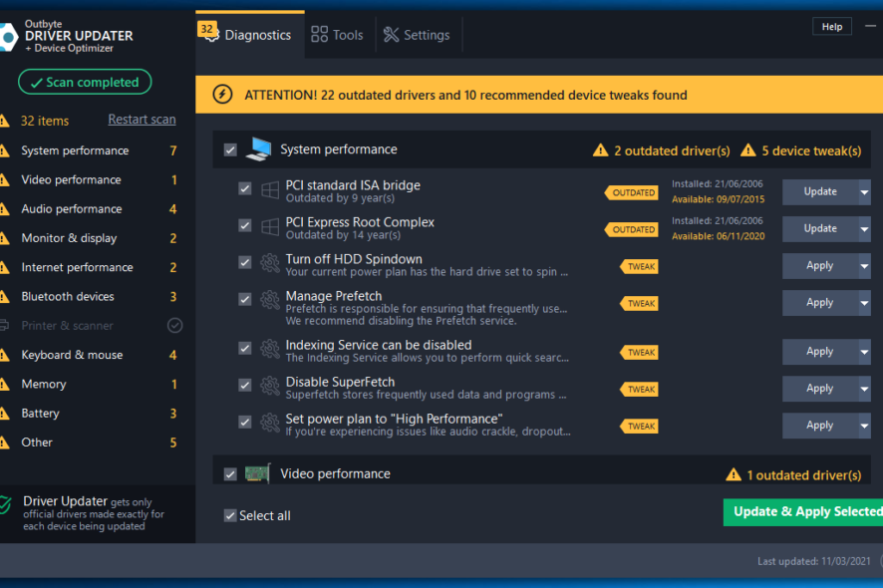Click the TWEAK tag on Indexing Service row

[639, 353]
